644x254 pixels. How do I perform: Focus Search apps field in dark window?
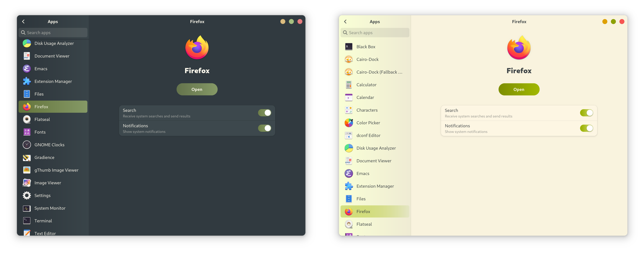53,33
